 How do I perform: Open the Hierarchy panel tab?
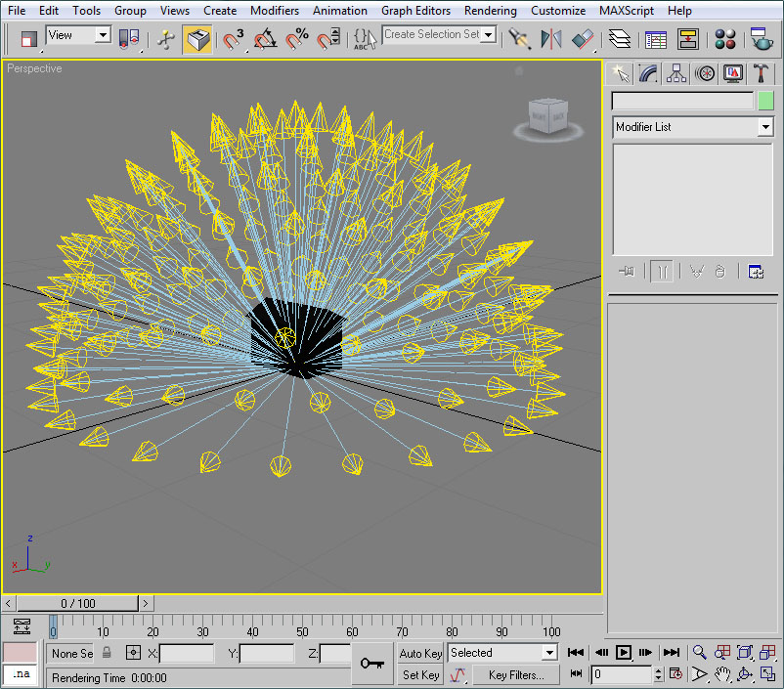pyautogui.click(x=675, y=73)
